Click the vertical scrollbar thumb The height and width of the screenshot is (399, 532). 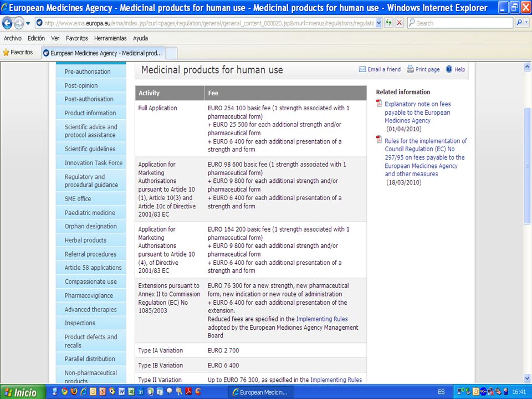point(527,166)
